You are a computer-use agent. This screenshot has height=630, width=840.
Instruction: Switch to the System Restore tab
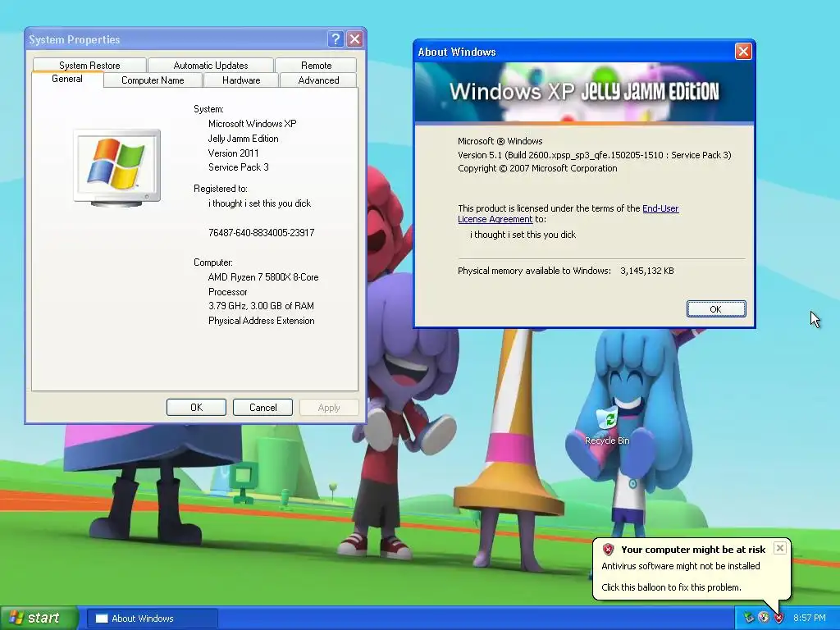point(89,66)
